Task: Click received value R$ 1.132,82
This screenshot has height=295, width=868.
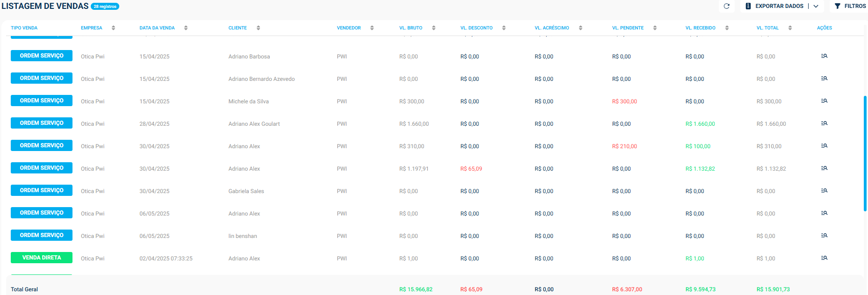Action: click(700, 169)
